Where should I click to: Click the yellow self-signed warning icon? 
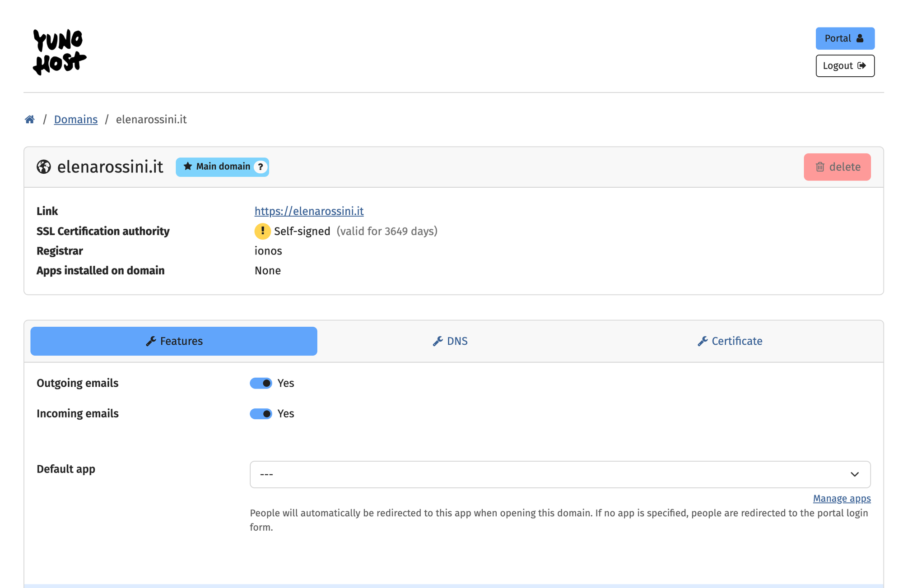coord(262,231)
